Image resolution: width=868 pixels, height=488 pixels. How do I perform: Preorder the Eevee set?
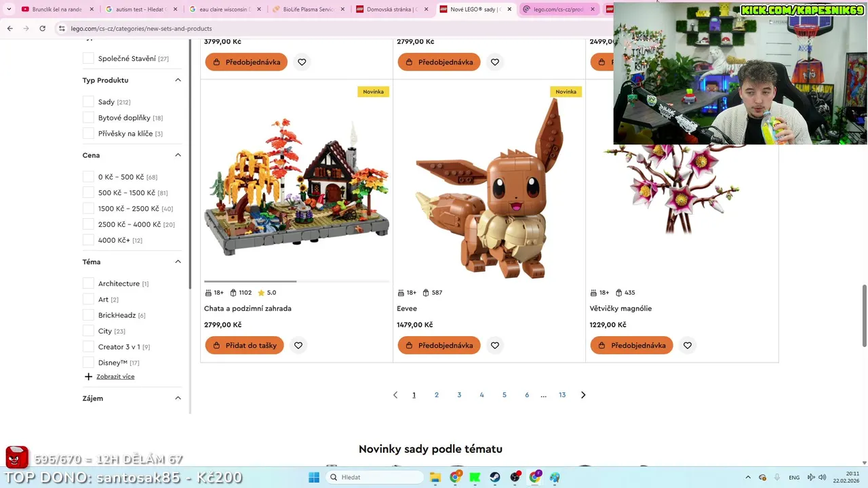[439, 346]
